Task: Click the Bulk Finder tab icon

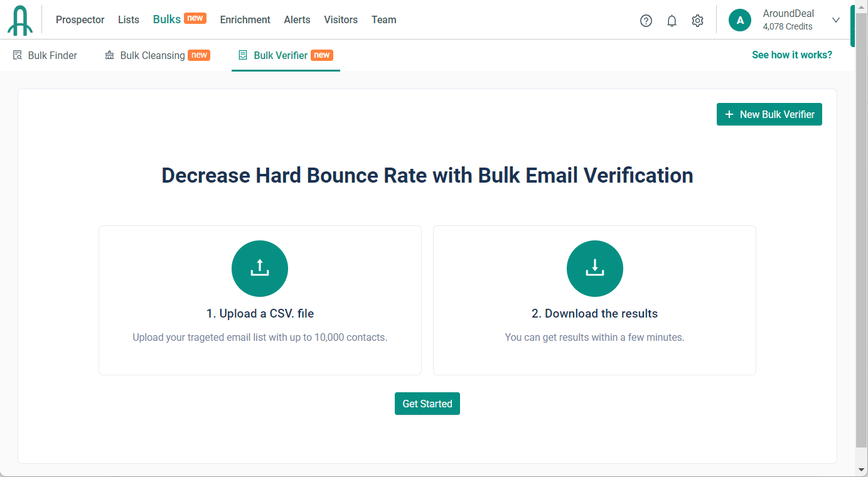Action: click(x=18, y=55)
